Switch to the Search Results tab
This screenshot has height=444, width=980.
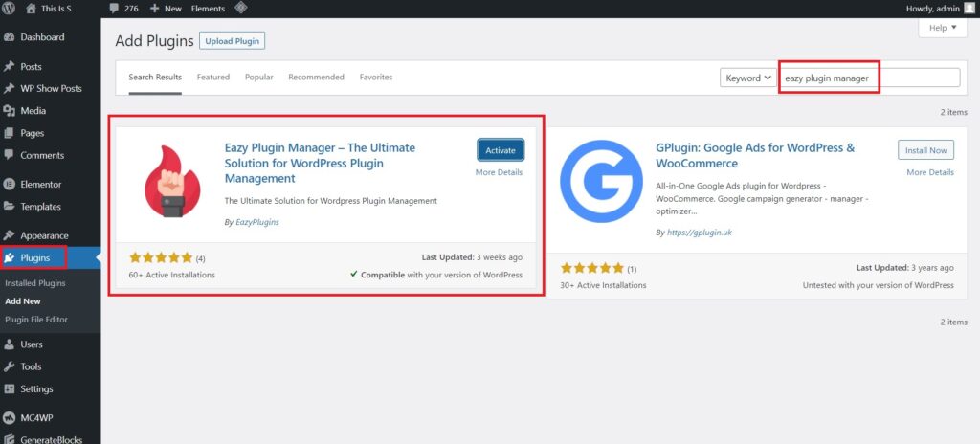[155, 77]
